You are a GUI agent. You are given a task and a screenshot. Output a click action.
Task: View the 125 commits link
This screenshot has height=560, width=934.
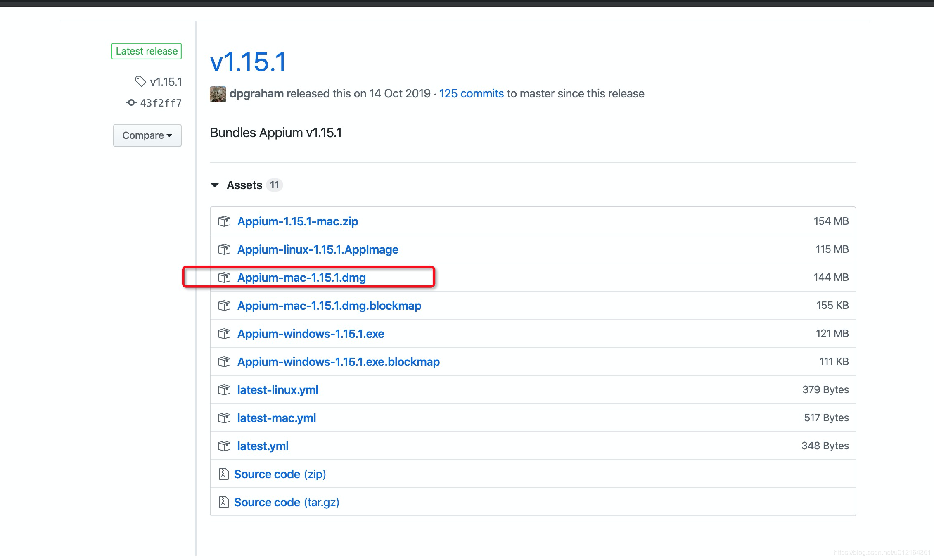click(471, 94)
